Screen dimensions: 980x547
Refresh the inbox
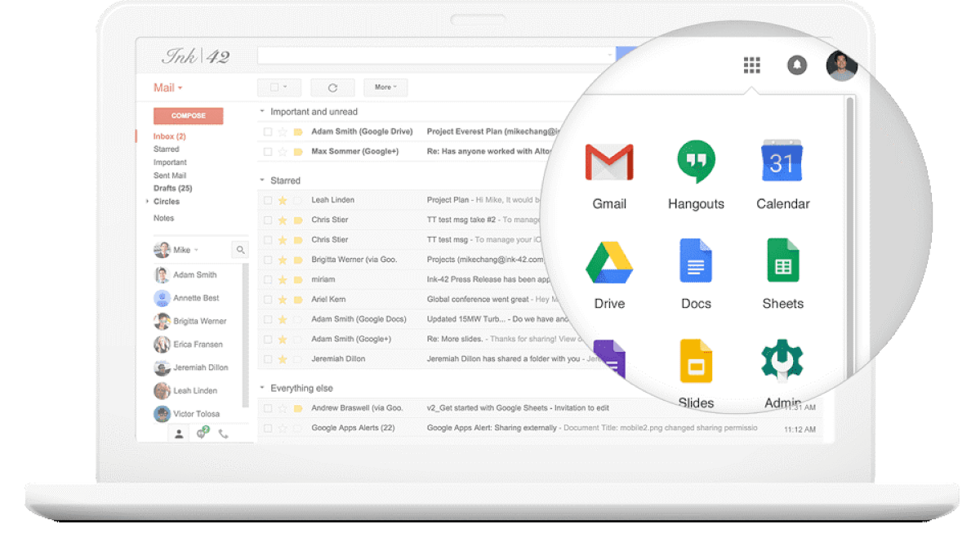[333, 87]
